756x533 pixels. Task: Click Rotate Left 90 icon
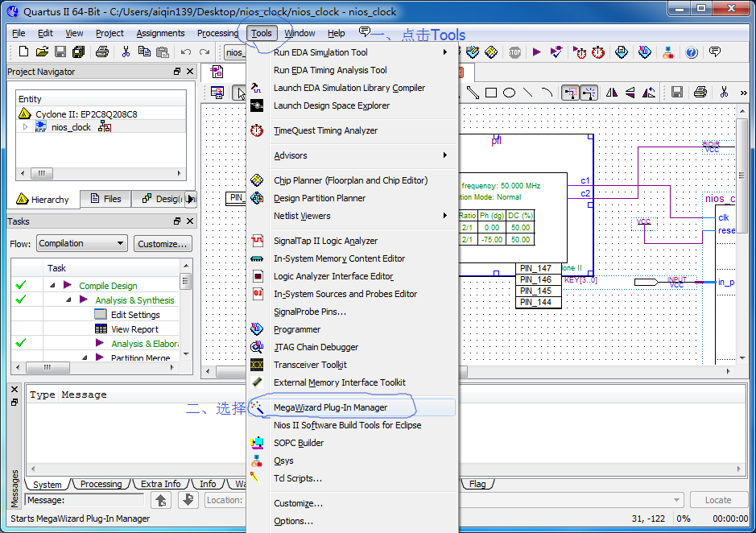coord(648,93)
